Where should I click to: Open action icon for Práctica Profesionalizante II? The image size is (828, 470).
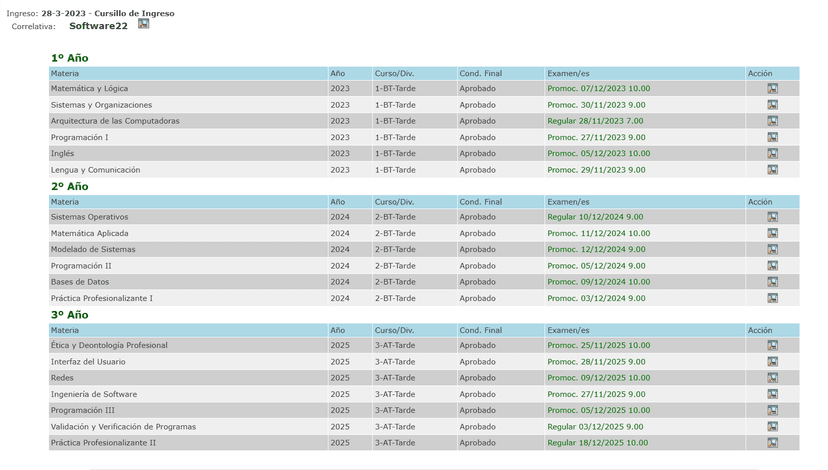coord(772,443)
